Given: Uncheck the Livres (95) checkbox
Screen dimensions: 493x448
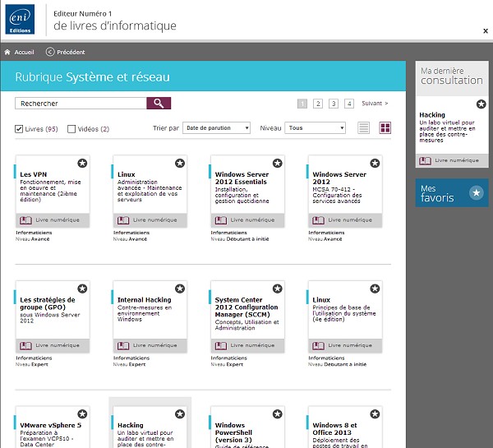Looking at the screenshot, I should coord(19,129).
